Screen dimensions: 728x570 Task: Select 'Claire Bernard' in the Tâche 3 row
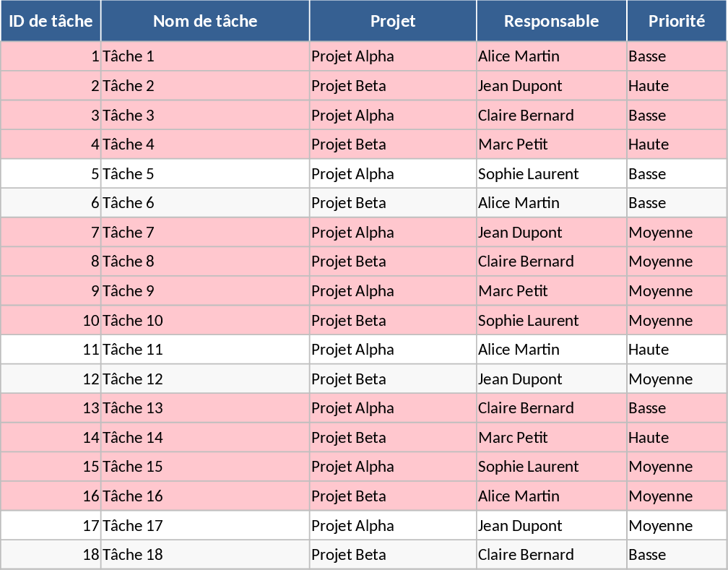[x=551, y=116]
